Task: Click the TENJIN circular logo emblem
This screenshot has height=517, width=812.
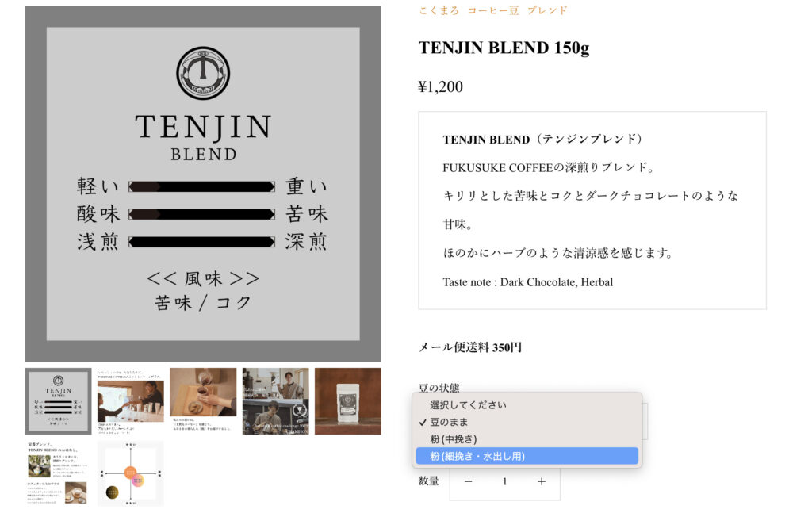Action: pyautogui.click(x=203, y=73)
